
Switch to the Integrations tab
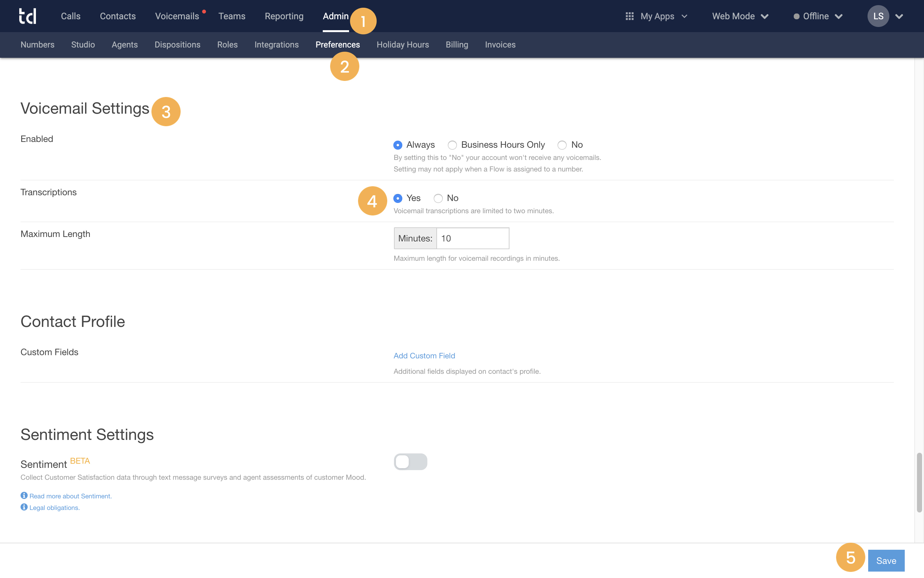(x=277, y=45)
